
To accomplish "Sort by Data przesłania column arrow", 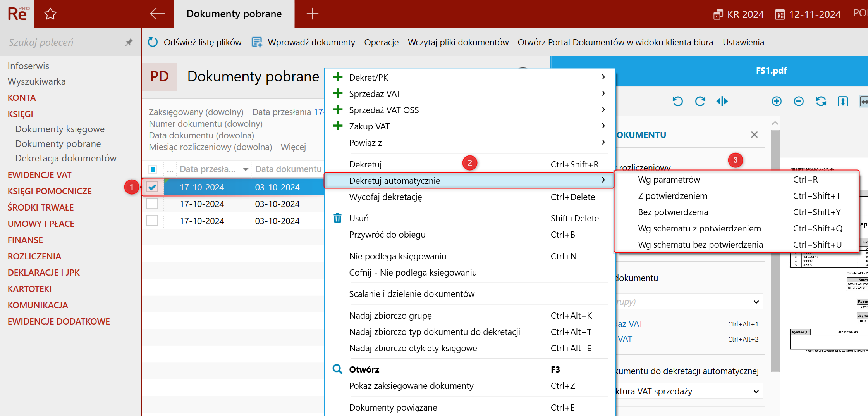I will click(246, 169).
